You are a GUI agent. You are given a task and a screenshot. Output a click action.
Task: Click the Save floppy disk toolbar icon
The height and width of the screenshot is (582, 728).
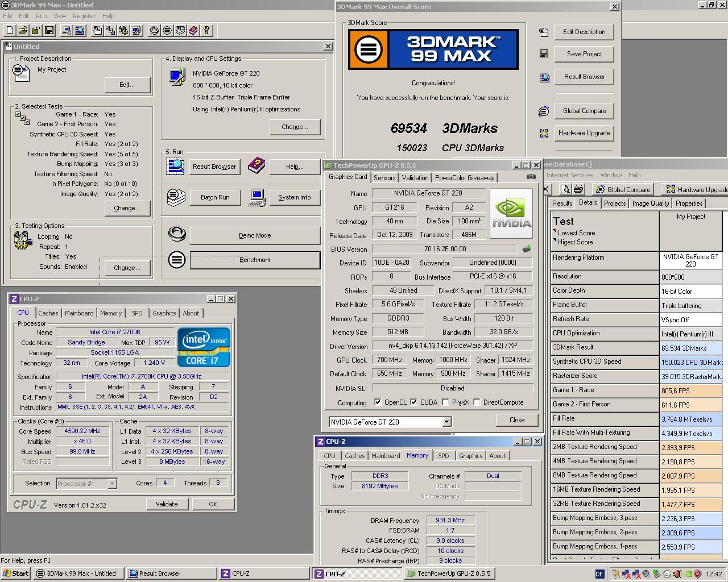(49, 30)
